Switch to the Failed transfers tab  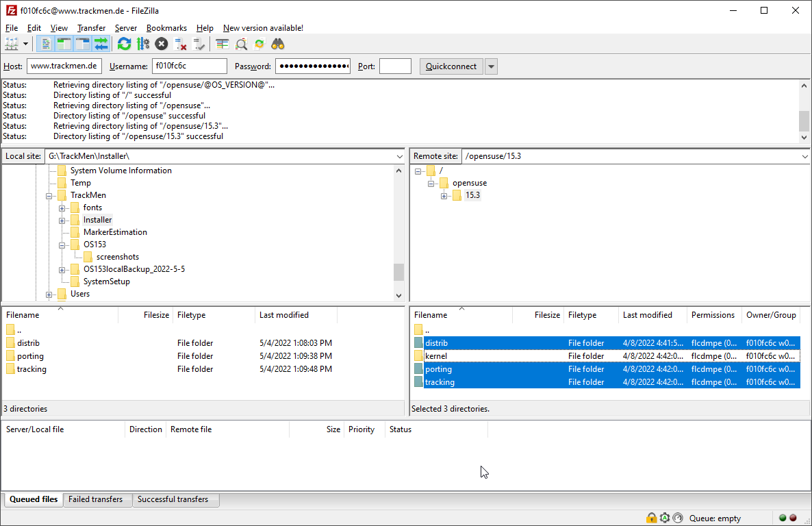click(97, 499)
